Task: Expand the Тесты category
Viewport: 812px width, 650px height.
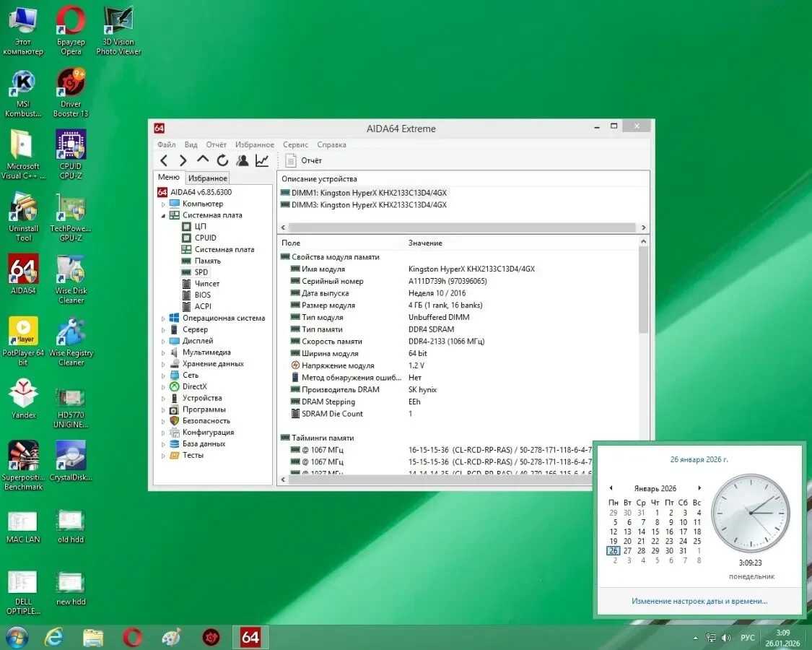Action: 162,455
